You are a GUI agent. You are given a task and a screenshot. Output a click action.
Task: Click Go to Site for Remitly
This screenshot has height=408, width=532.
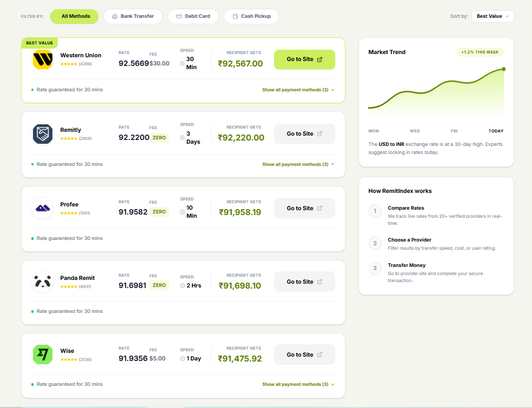coord(304,133)
